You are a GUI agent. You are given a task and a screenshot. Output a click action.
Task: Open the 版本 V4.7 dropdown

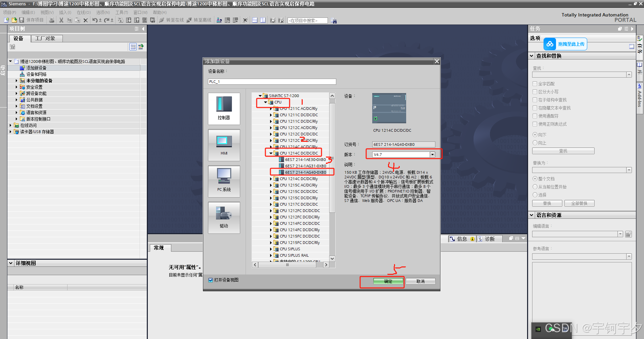click(432, 155)
